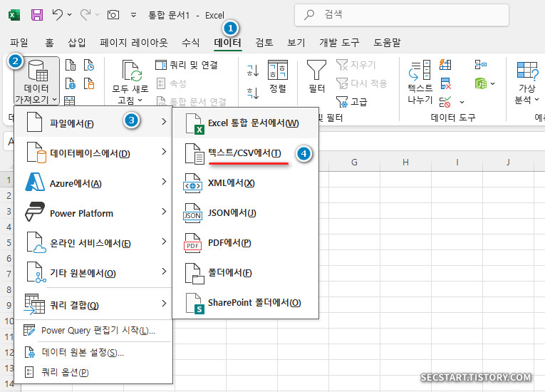Open the Data Model dropdown arrow
Image resolution: width=545 pixels, height=392 pixels.
(492, 83)
